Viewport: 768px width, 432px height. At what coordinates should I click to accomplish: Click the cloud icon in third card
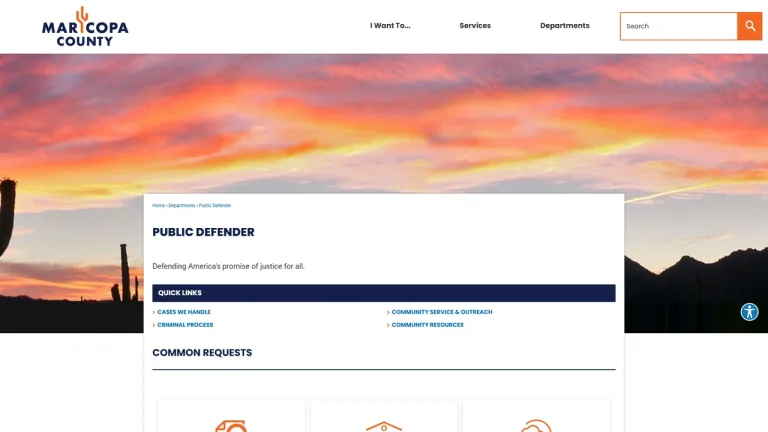click(x=536, y=426)
